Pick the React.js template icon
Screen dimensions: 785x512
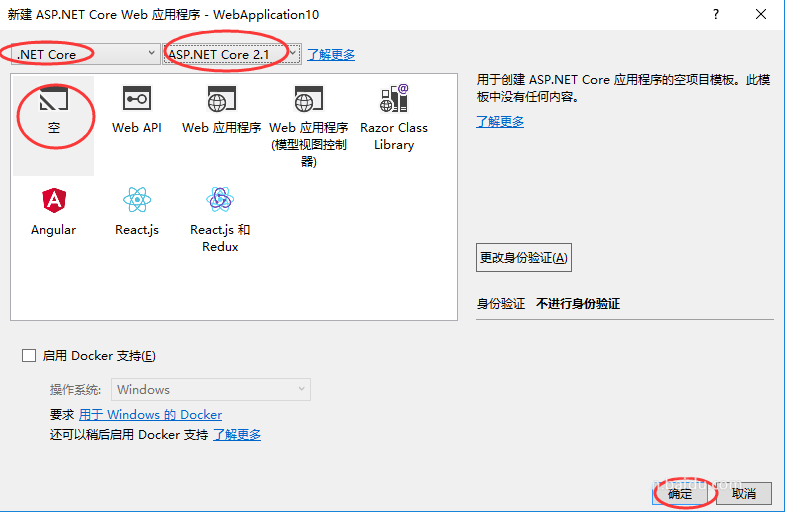click(x=137, y=200)
